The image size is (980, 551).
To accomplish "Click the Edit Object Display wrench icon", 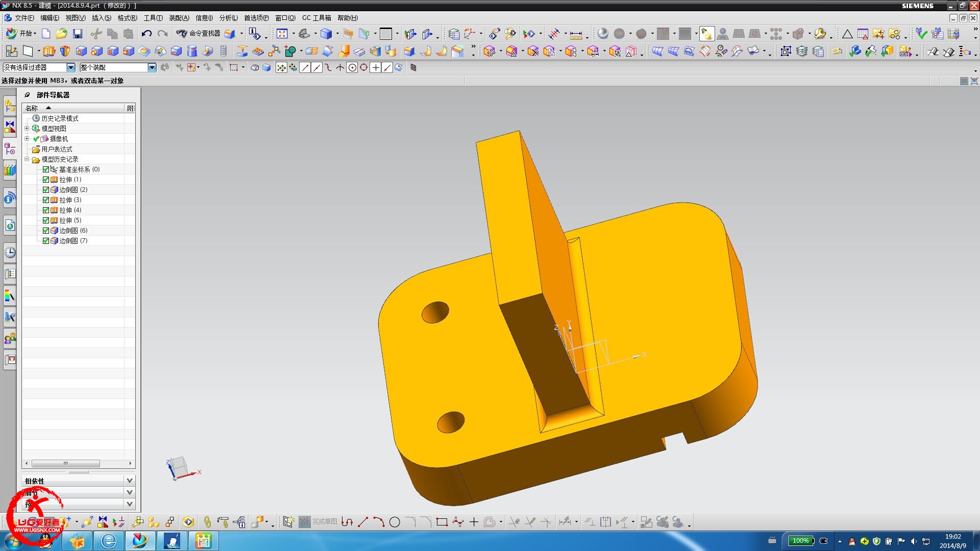I will point(820,34).
